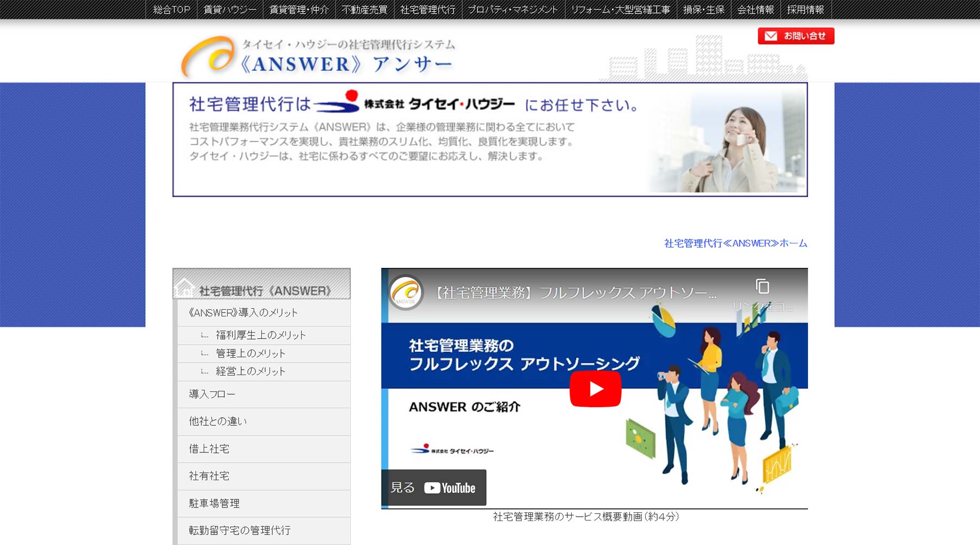This screenshot has width=980, height=545.
Task: Open the 社宅管理代行《ANSWER》 sidebar header
Action: [x=261, y=284]
